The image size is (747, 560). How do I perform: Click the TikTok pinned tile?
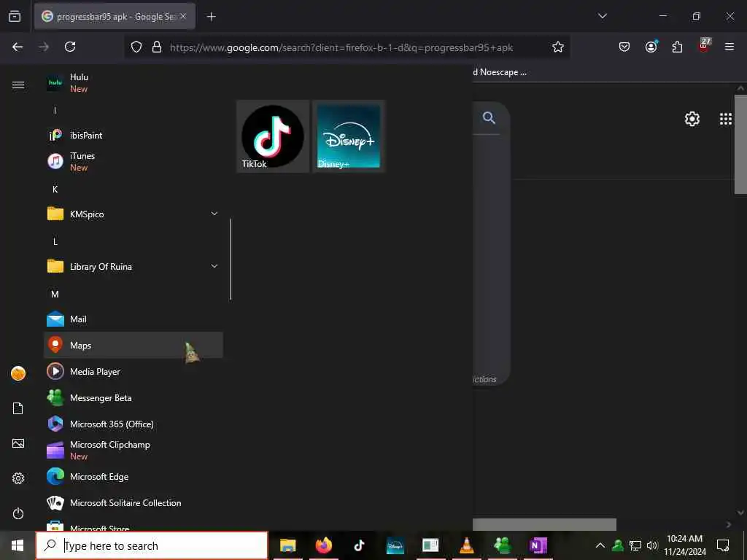[273, 136]
